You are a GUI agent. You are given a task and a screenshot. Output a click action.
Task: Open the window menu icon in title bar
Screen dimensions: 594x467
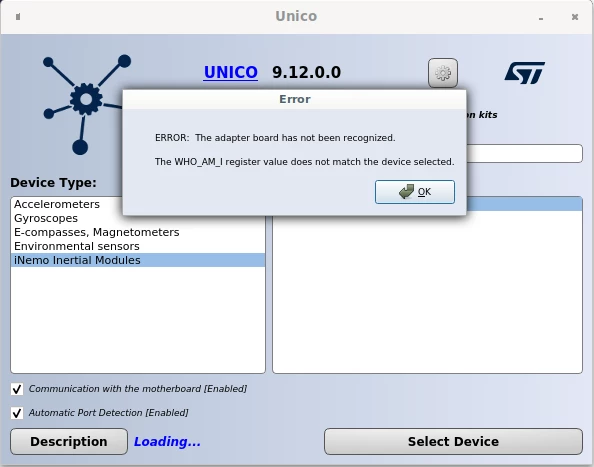point(18,17)
